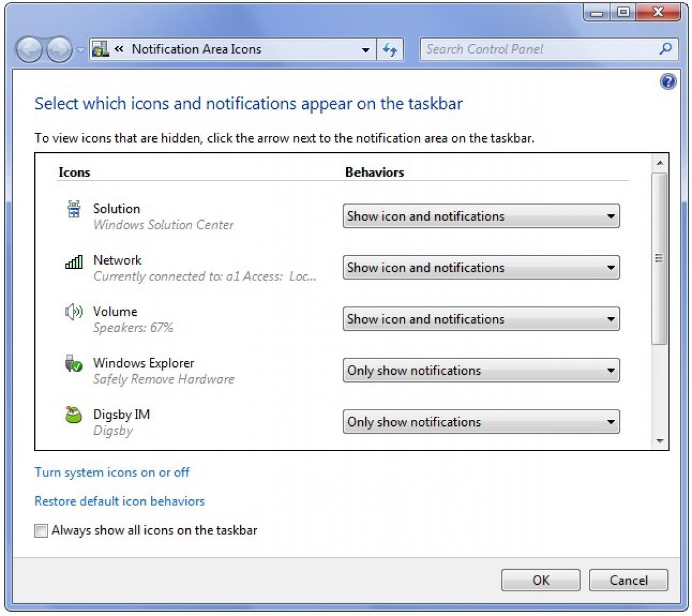Click the Icons column header

[74, 172]
